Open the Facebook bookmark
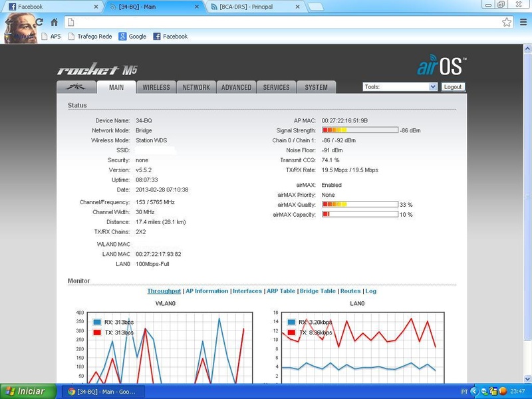The width and height of the screenshot is (532, 399). [x=170, y=37]
